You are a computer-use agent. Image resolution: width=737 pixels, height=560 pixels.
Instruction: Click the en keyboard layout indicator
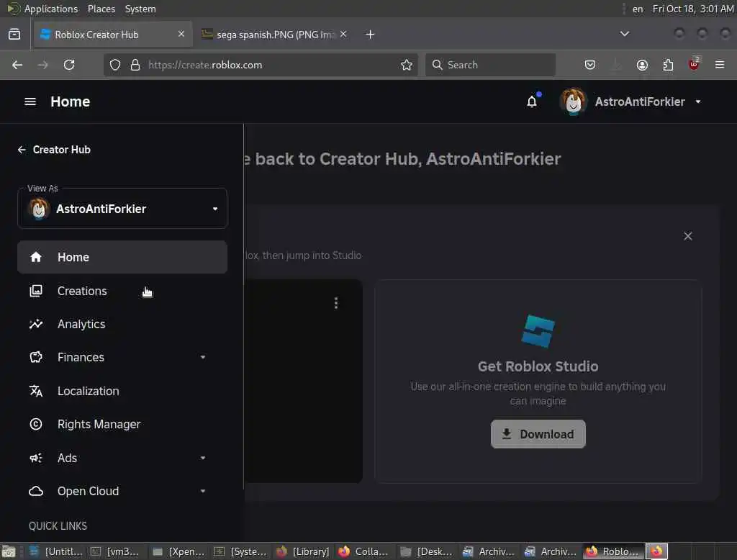(638, 9)
